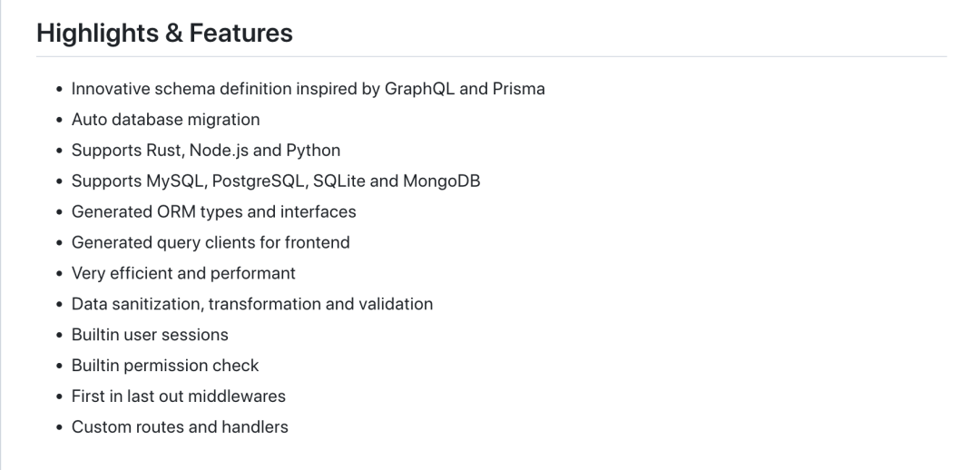Click the Builtin user sessions item

(150, 335)
